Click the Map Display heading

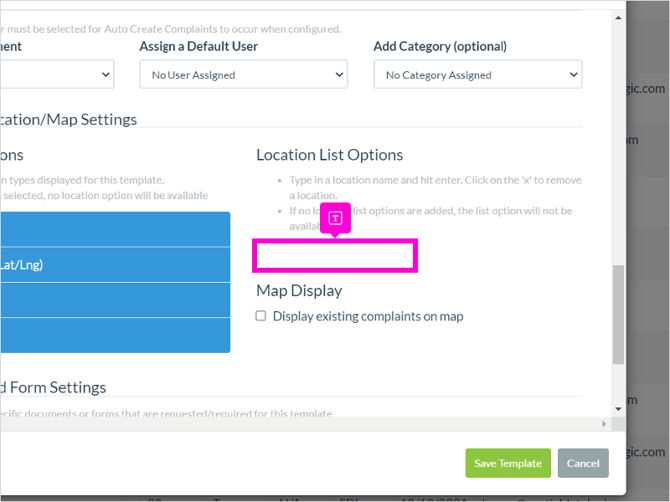(299, 291)
